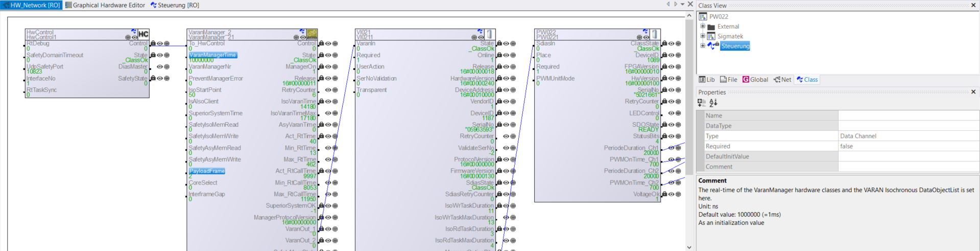Switch to the Global tab in Class View

(755, 80)
